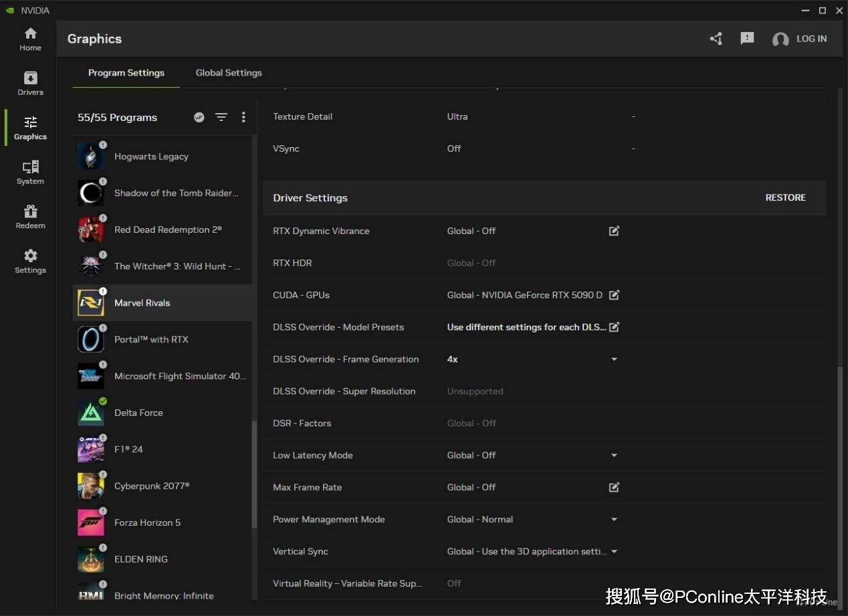Viewport: 848px width, 616px height.
Task: Select Shadow of the Tomb Raider
Action: 163,193
